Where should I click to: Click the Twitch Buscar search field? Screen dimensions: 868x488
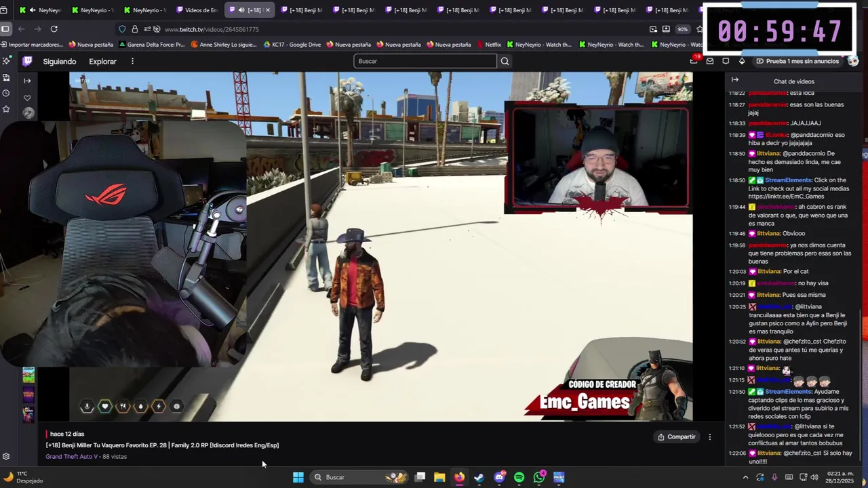[x=425, y=61]
